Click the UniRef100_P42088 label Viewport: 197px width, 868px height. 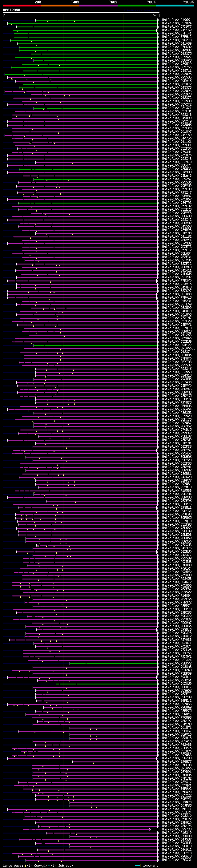pyautogui.click(x=176, y=745)
